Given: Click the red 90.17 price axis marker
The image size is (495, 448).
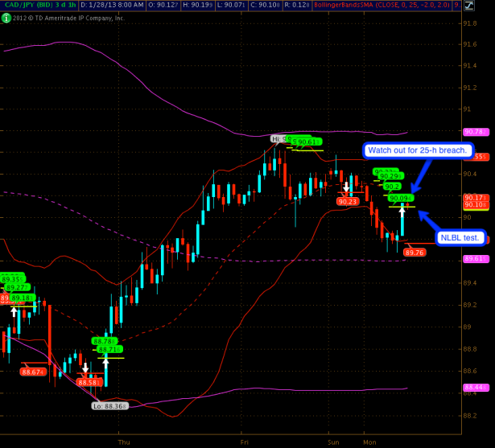Looking at the screenshot, I should (473, 197).
